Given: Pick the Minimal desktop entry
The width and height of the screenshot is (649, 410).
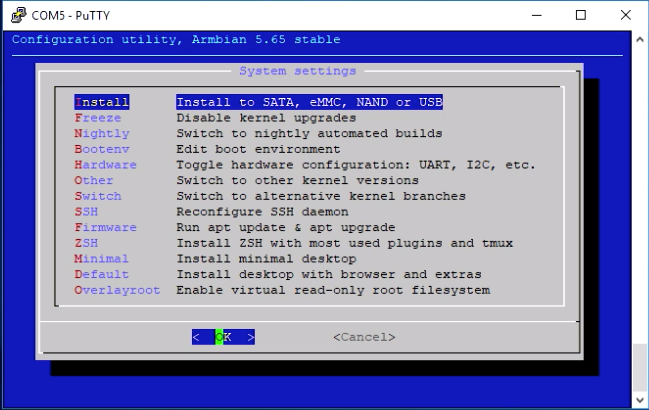Looking at the screenshot, I should point(101,259).
